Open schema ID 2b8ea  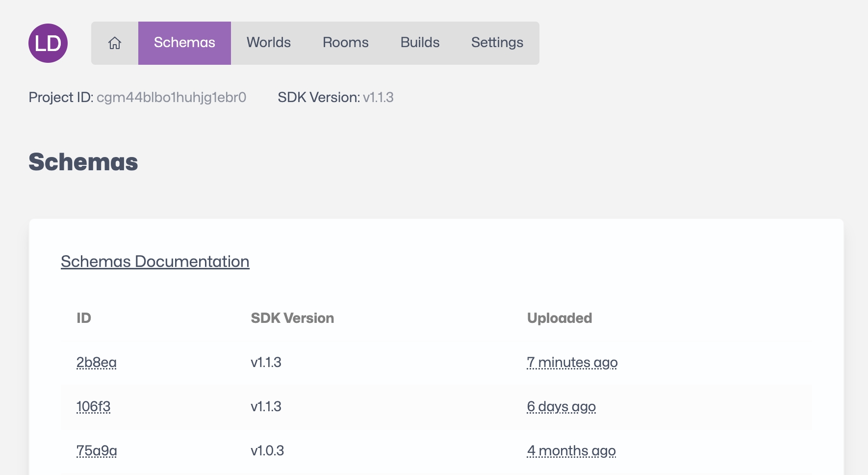[97, 363]
